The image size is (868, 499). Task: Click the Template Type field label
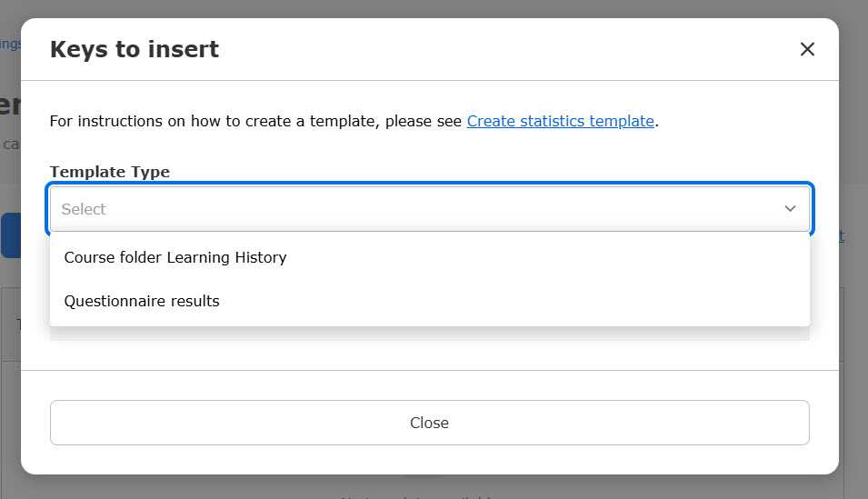click(110, 172)
